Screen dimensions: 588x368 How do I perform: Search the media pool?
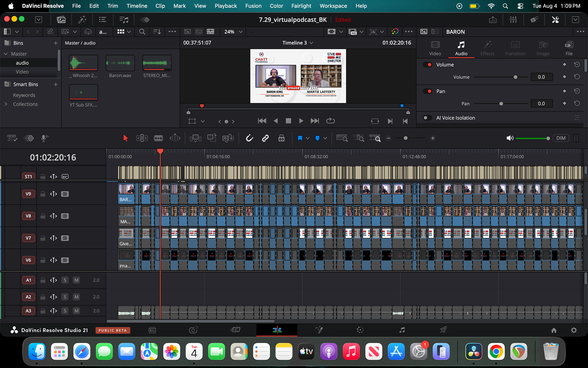point(142,32)
